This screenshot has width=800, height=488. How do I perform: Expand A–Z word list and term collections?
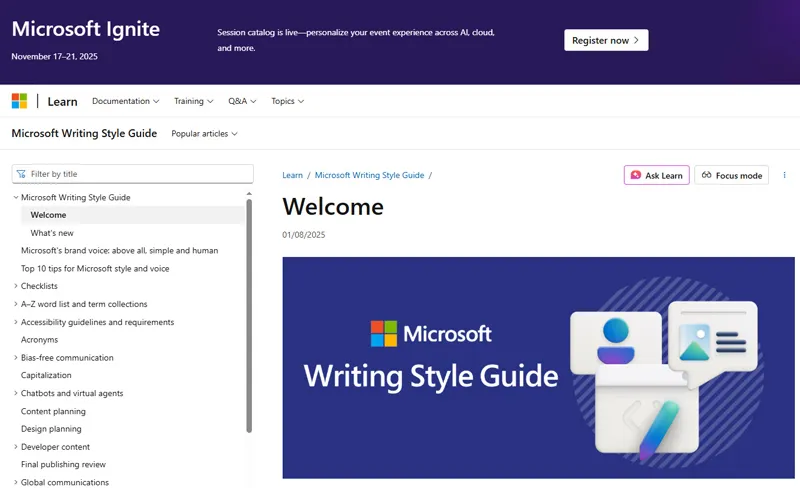(15, 304)
